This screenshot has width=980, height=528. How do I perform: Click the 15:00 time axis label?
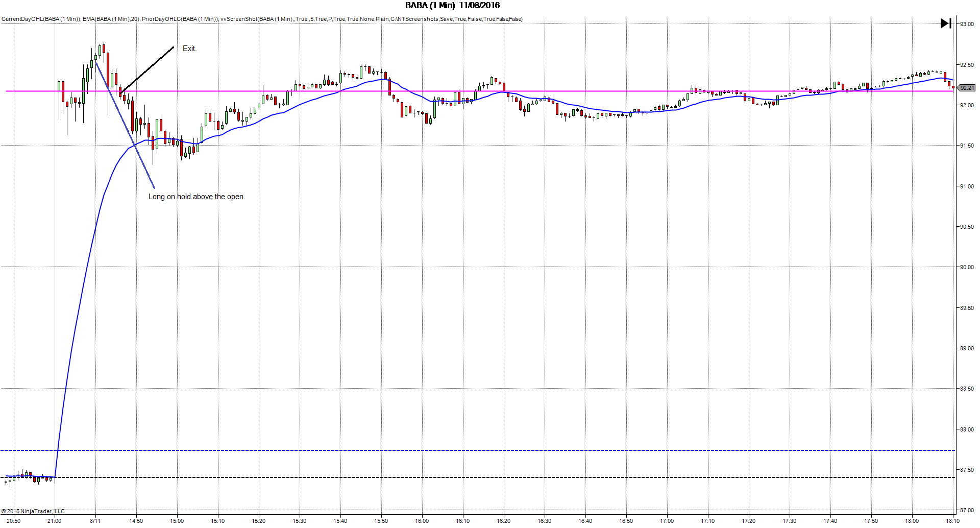pyautogui.click(x=177, y=521)
